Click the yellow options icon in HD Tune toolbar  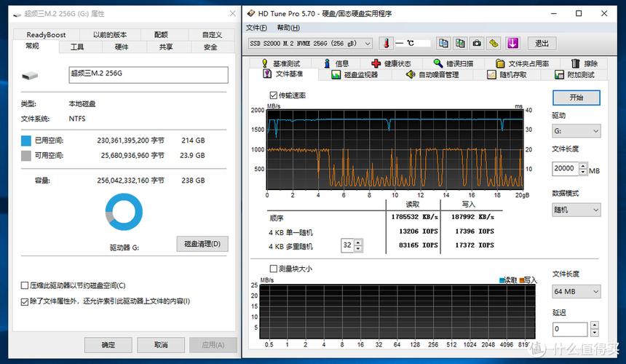[494, 43]
